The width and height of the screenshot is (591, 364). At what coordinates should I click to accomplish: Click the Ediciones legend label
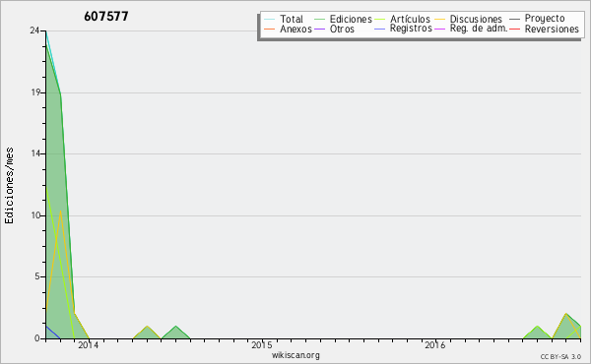tap(351, 19)
